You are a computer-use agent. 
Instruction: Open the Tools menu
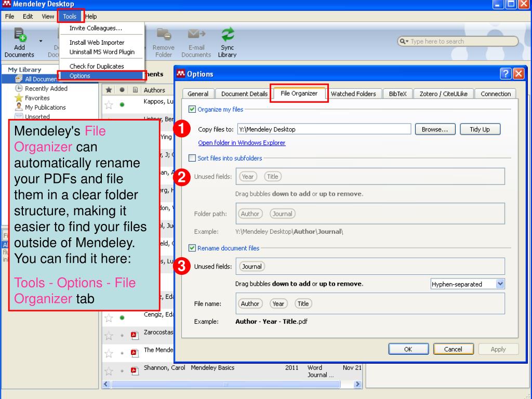(70, 16)
